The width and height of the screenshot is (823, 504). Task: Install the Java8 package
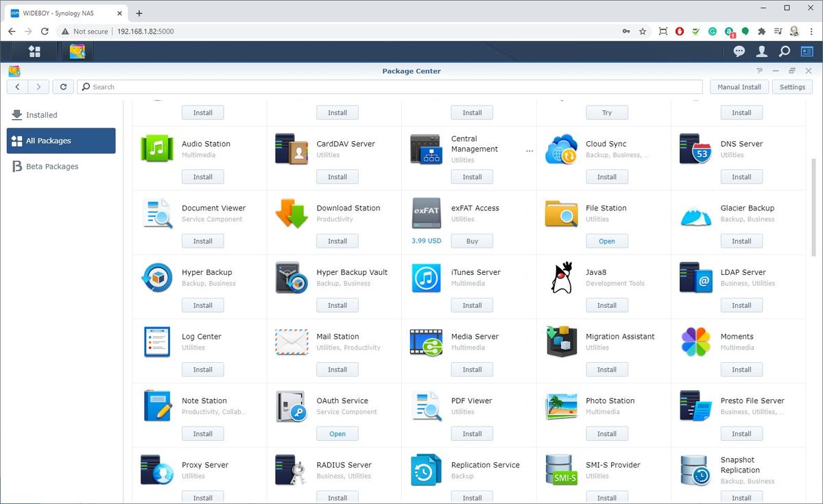coord(607,306)
